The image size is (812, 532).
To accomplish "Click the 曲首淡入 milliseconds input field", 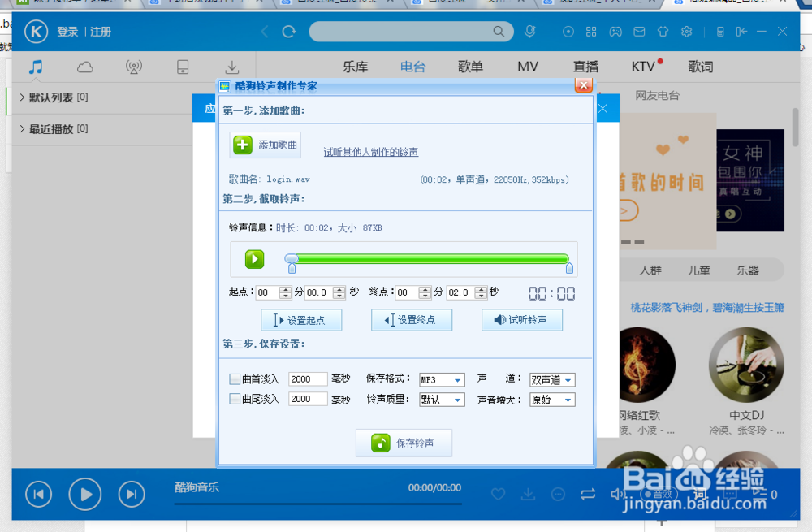I will 308,379.
